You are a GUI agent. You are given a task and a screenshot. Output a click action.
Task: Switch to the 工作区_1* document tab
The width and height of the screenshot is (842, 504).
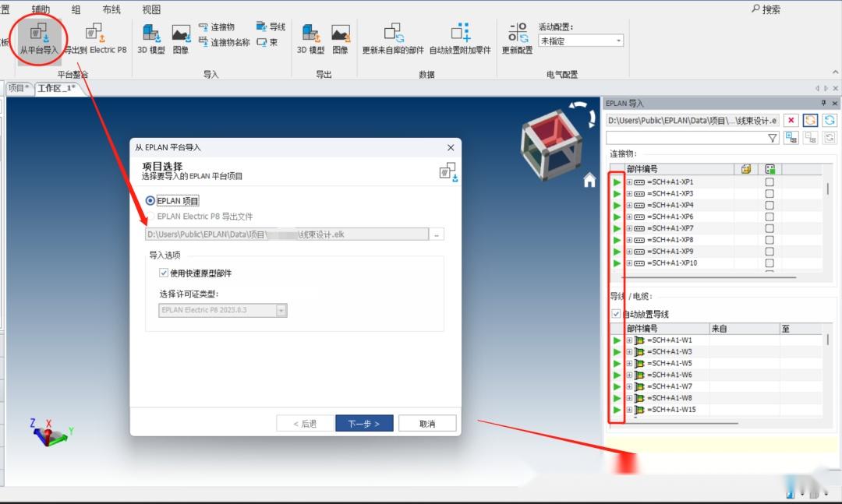[x=57, y=88]
